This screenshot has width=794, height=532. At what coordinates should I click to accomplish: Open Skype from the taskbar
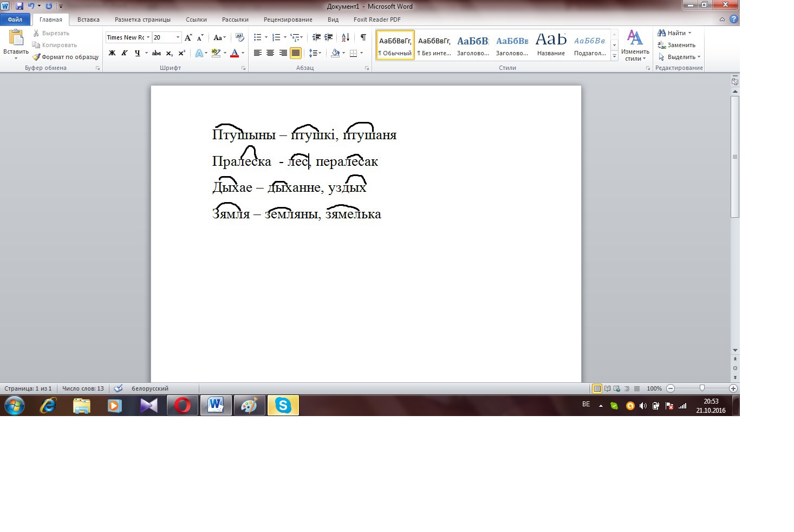pos(283,405)
